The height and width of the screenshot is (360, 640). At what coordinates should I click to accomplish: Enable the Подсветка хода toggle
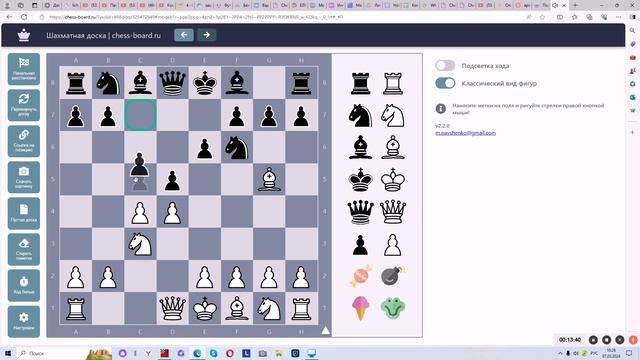(x=445, y=65)
